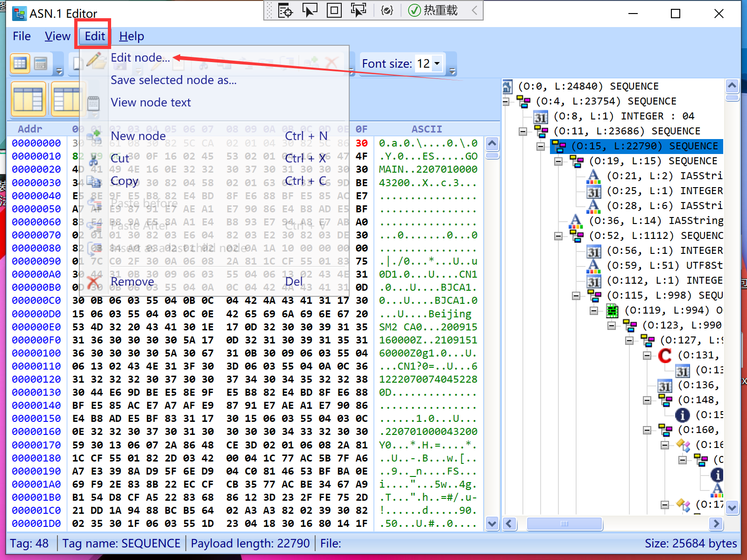Open the data converter calculator icon

tap(41, 63)
